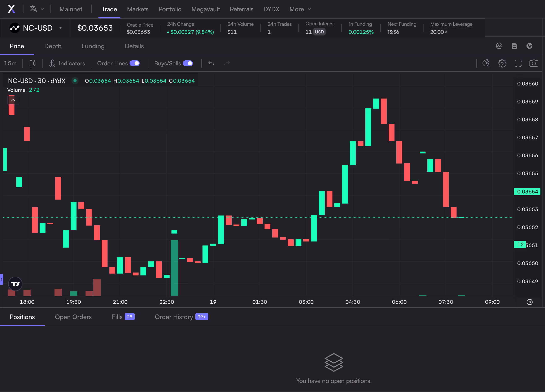The width and height of the screenshot is (545, 392).
Task: Toggle the Order Lines switch
Action: click(135, 64)
